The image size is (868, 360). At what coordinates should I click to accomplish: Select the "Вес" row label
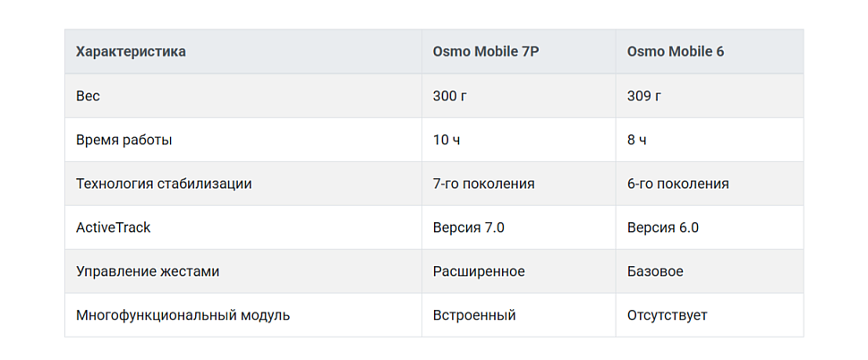click(x=88, y=96)
